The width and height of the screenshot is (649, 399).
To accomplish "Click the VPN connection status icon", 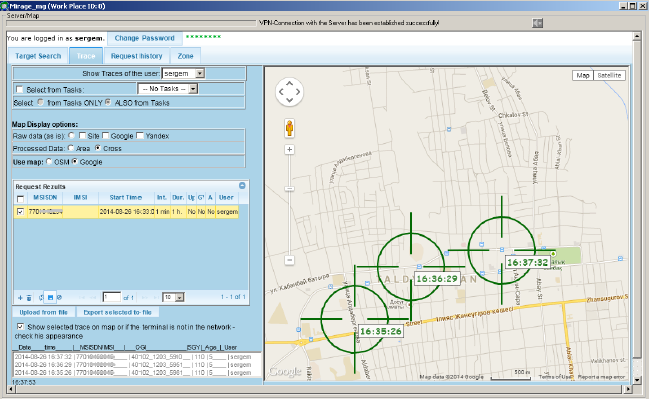I will tap(537, 23).
